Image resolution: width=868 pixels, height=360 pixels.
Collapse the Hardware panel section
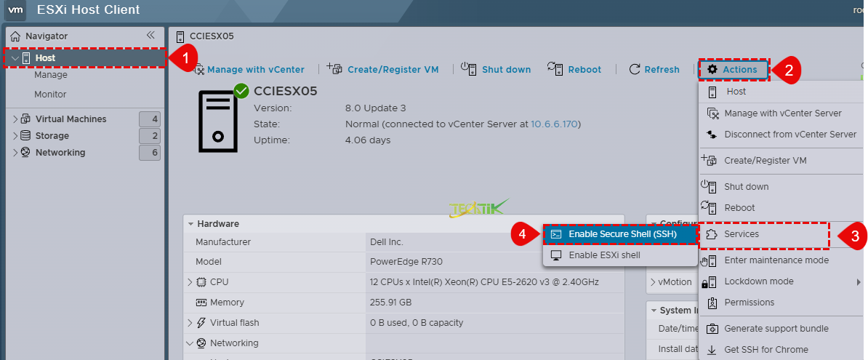point(190,224)
